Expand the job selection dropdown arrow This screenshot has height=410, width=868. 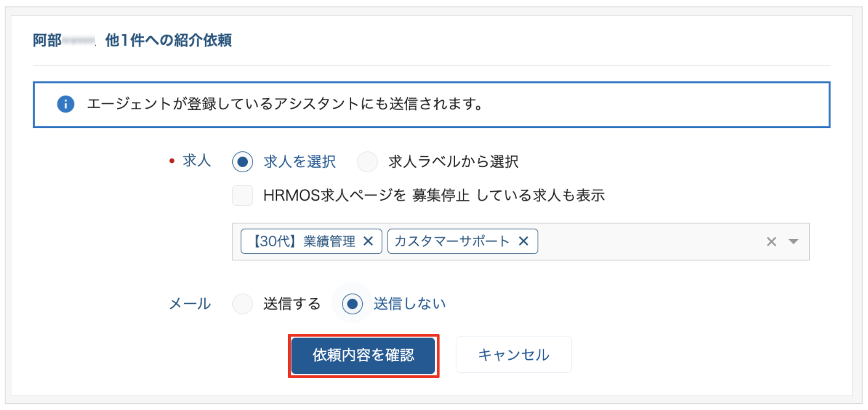(x=794, y=241)
